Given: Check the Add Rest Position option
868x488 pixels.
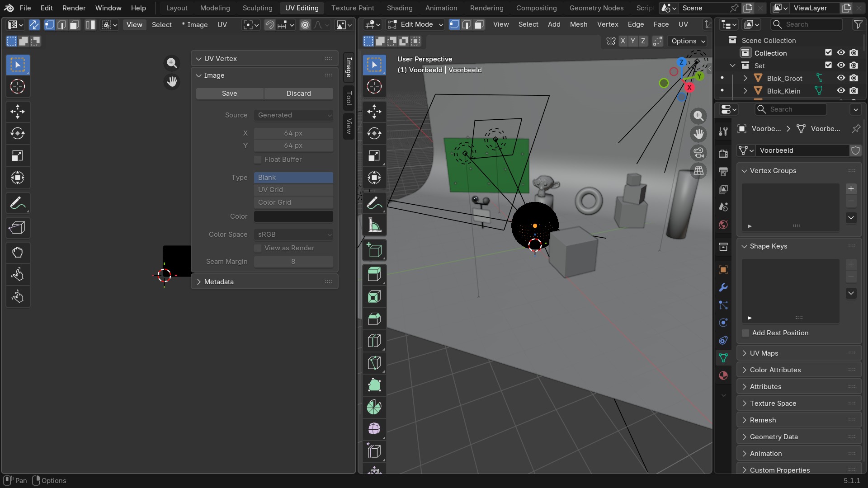Looking at the screenshot, I should point(745,333).
